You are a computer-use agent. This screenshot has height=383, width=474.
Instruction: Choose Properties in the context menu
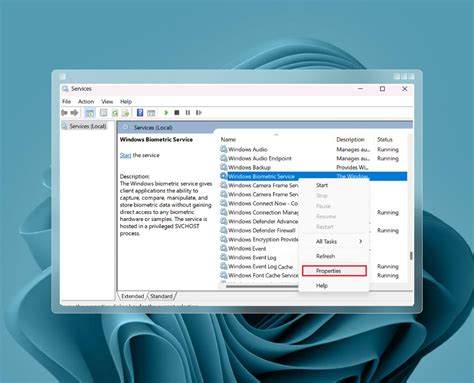point(334,271)
